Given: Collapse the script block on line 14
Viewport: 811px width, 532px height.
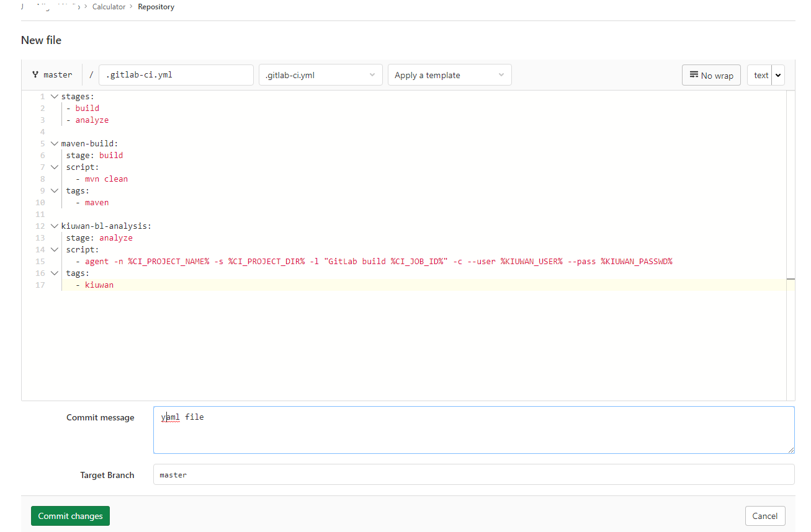Looking at the screenshot, I should (x=54, y=249).
